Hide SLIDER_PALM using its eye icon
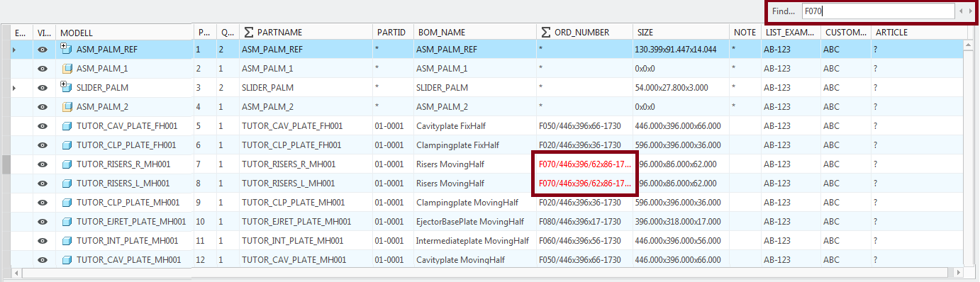 43,88
